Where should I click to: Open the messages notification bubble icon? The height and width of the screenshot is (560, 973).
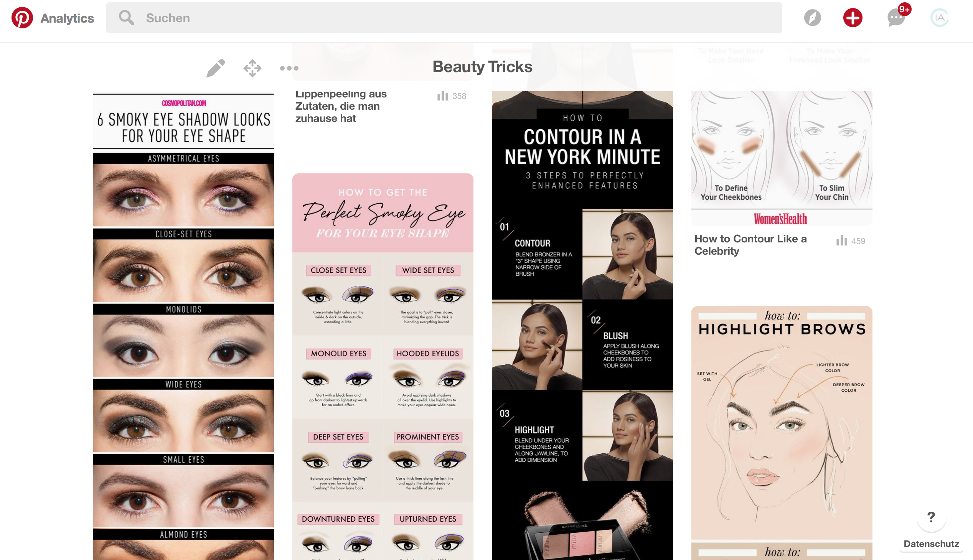click(x=895, y=18)
